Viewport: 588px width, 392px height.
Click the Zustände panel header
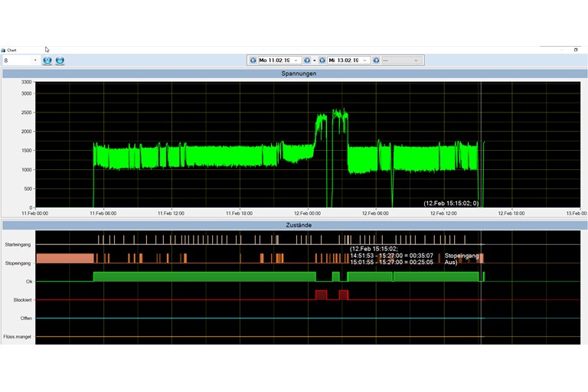point(294,225)
